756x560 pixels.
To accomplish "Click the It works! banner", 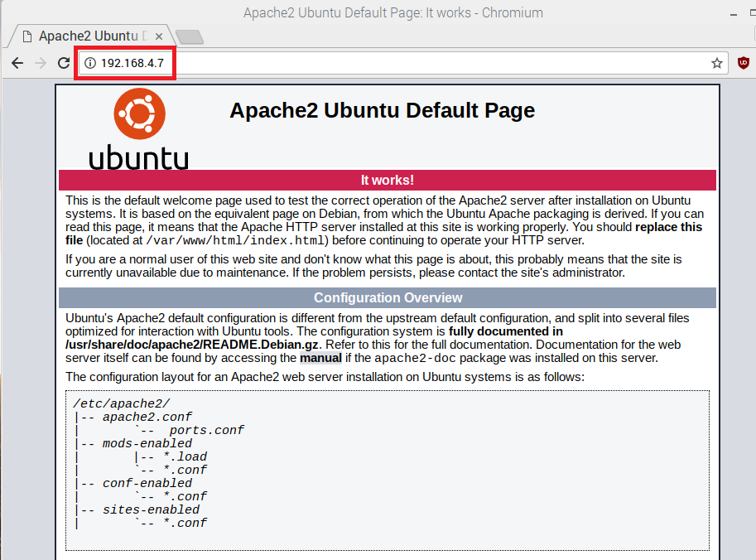I will click(388, 181).
